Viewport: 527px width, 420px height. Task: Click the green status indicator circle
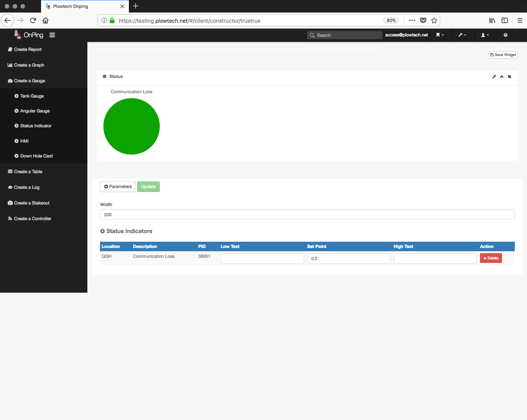132,127
